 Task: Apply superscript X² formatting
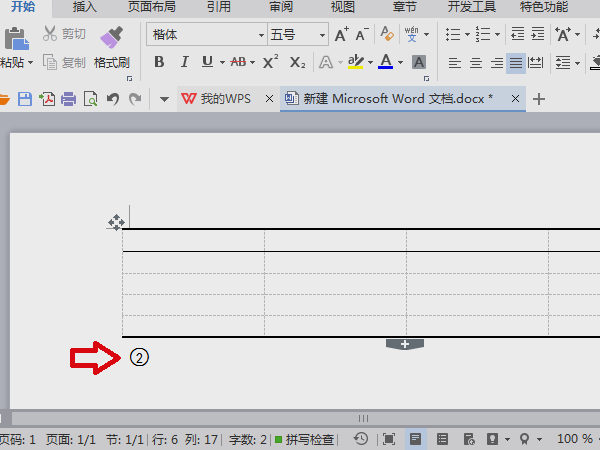[271, 62]
